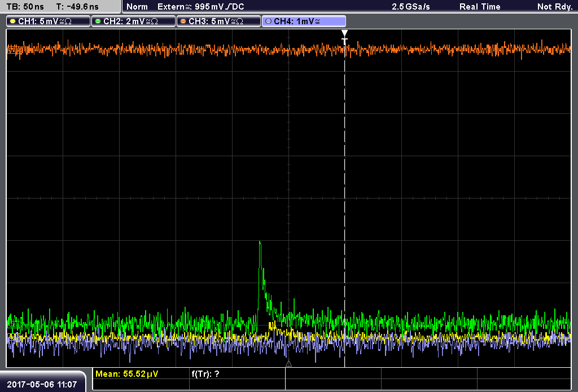Click the green CH2 color indicator dot
This screenshot has width=578, height=392.
click(x=98, y=21)
